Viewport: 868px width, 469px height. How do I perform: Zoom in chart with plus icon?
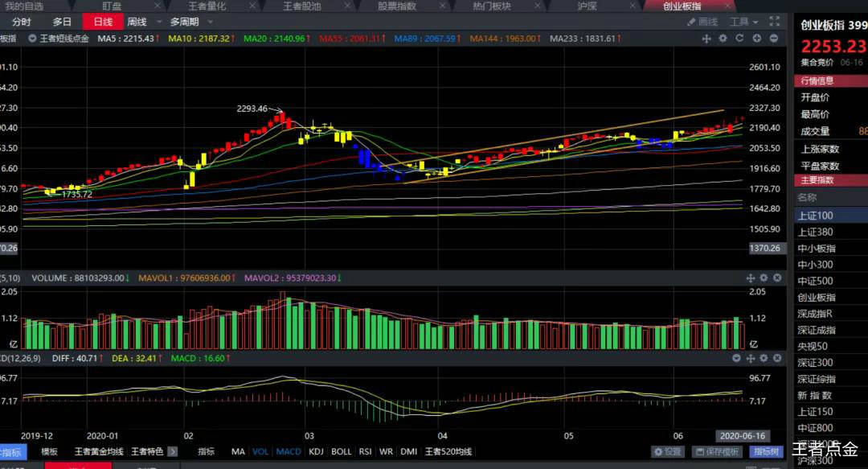click(x=757, y=39)
